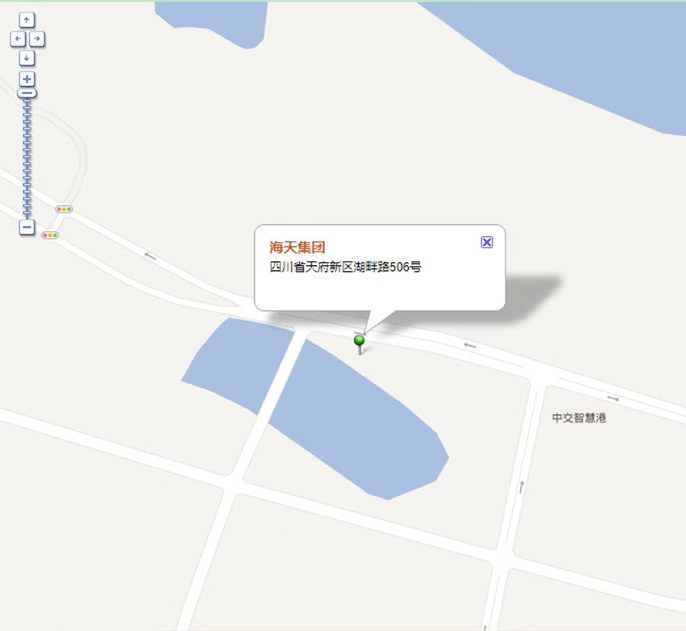
Task: Click the upward road direction arrow
Action: [x=522, y=487]
